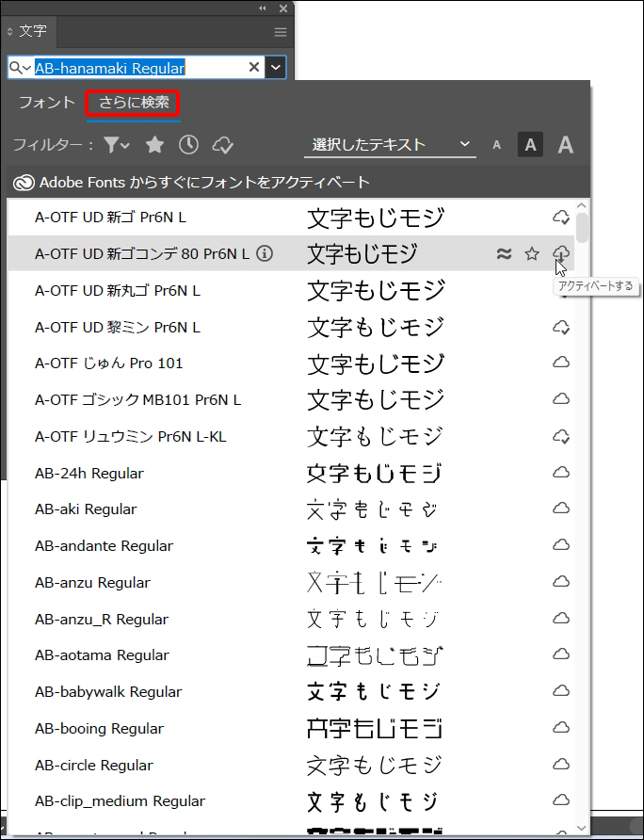Click the activate cloud icon for AB-24h Regular
Viewport: 644px width, 840px height.
[561, 472]
